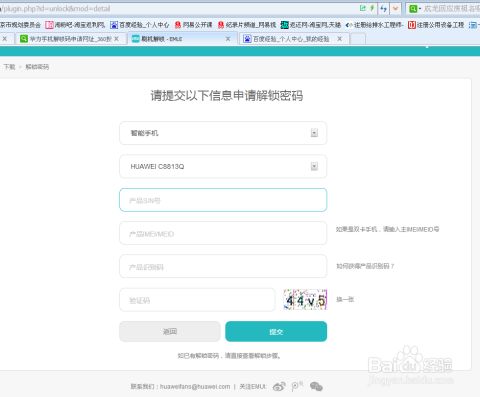Click the share icon in the address bar
The width and height of the screenshot is (480, 397).
click(x=363, y=8)
